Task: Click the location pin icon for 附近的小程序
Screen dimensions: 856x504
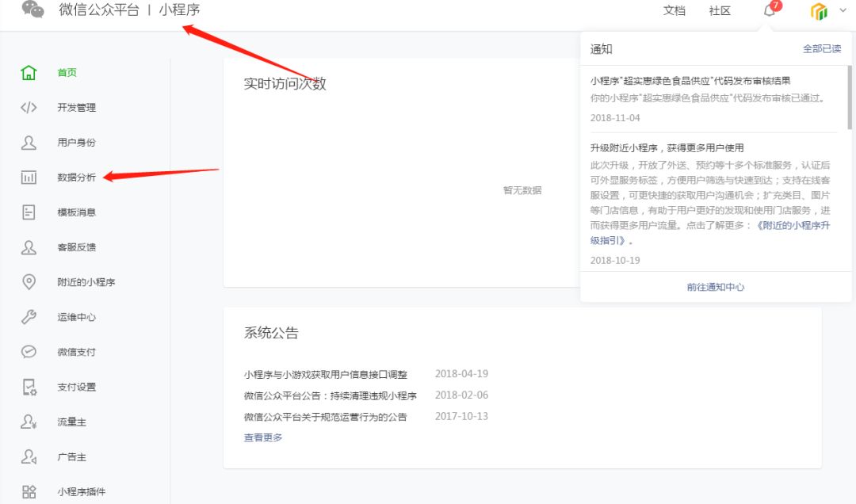Action: 29,282
